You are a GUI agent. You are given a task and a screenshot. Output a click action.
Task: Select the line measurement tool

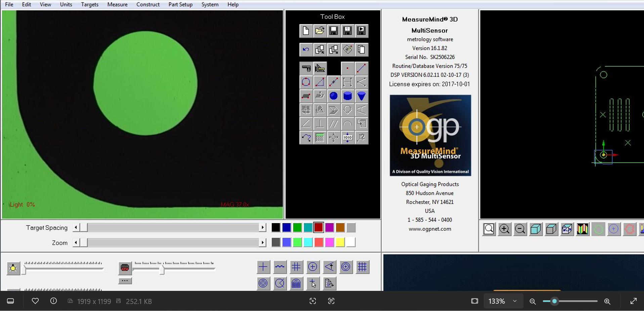[361, 68]
